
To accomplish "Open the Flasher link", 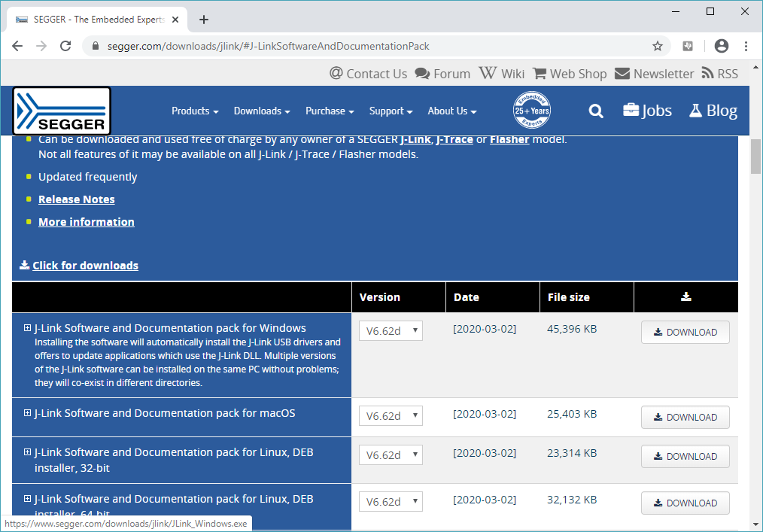I will (x=509, y=140).
